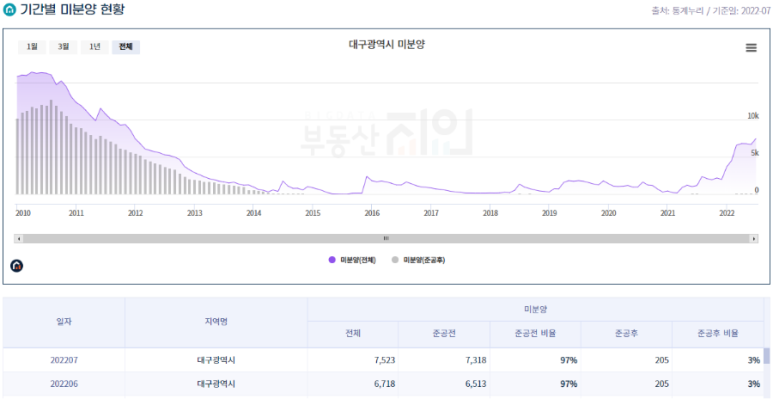Toggle the 미분양(전체) legend series

[352, 260]
